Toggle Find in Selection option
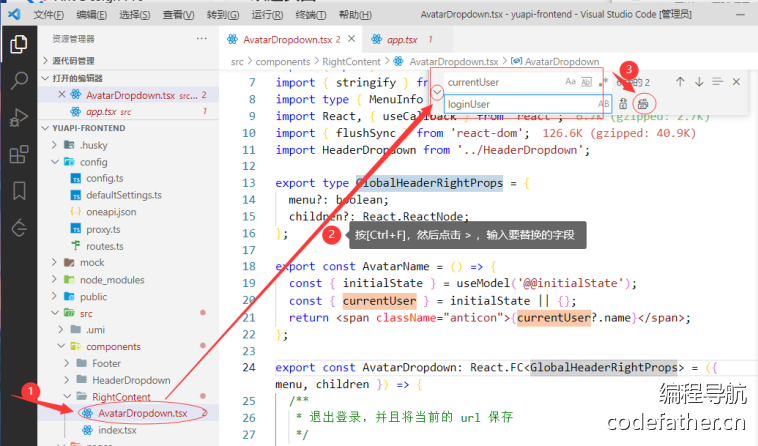Screen dimensions: 758x446 pos(717,82)
